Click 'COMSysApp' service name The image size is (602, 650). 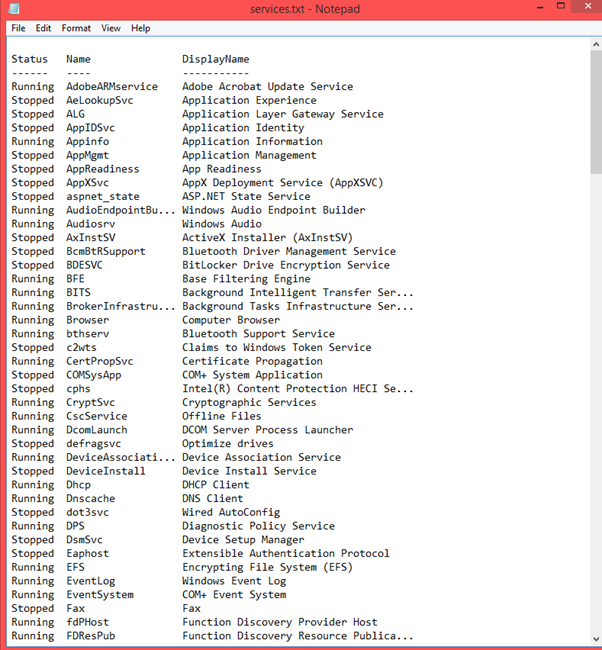pos(94,375)
